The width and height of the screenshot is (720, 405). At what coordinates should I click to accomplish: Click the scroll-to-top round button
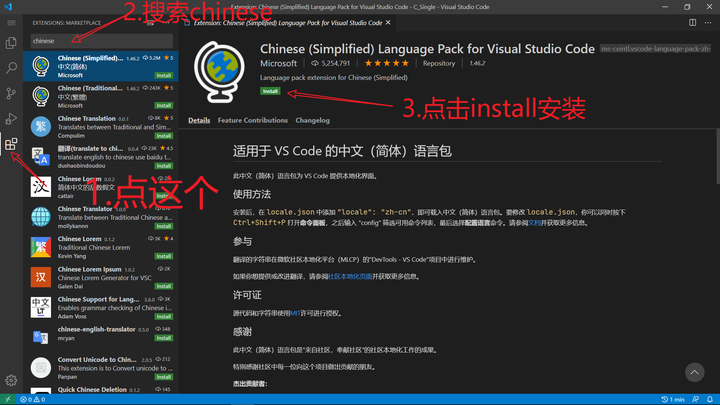695,372
